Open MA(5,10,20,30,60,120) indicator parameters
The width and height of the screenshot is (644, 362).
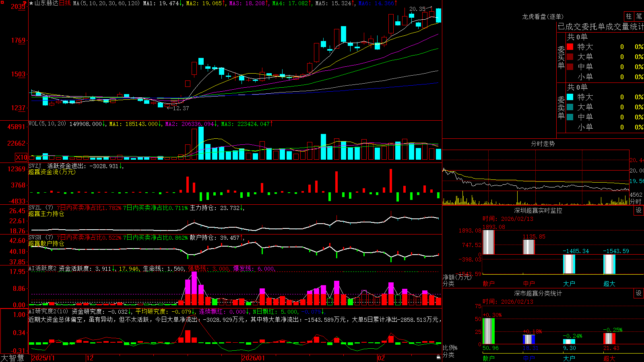(106, 3)
